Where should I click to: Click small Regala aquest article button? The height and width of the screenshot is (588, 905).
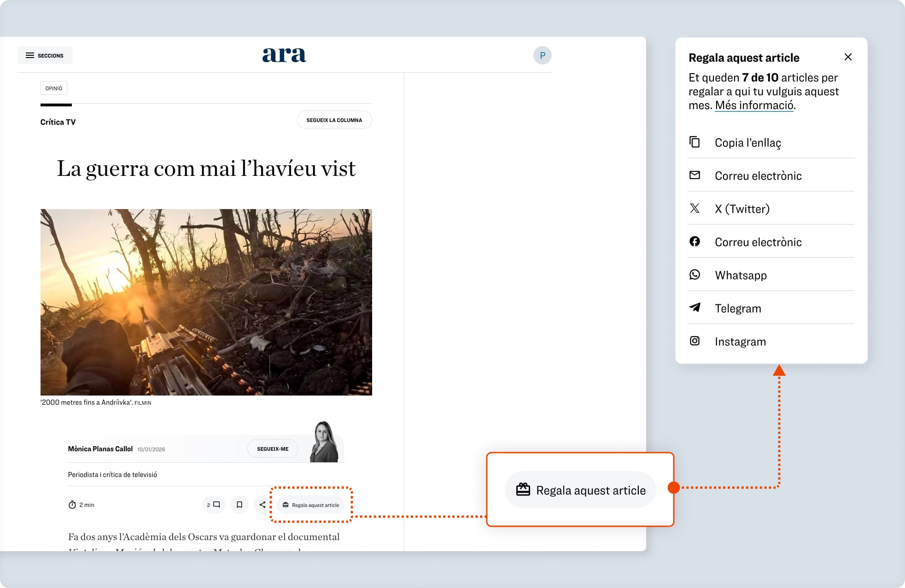[x=311, y=505]
